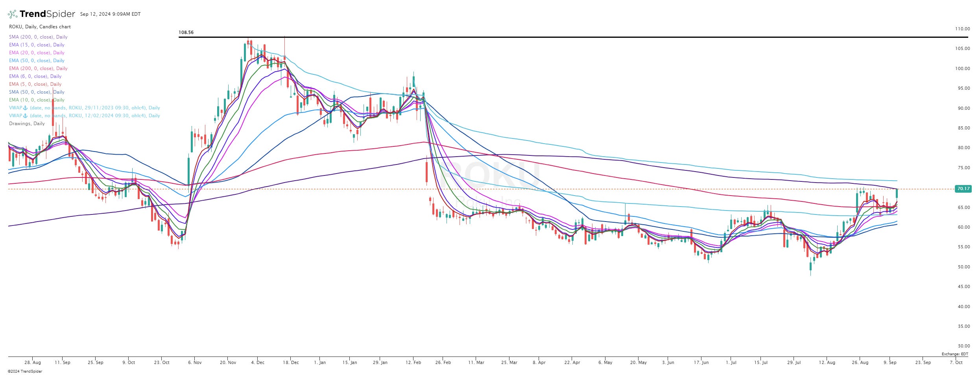Click the '20. May' date axis label
980x375 pixels.
[638, 362]
